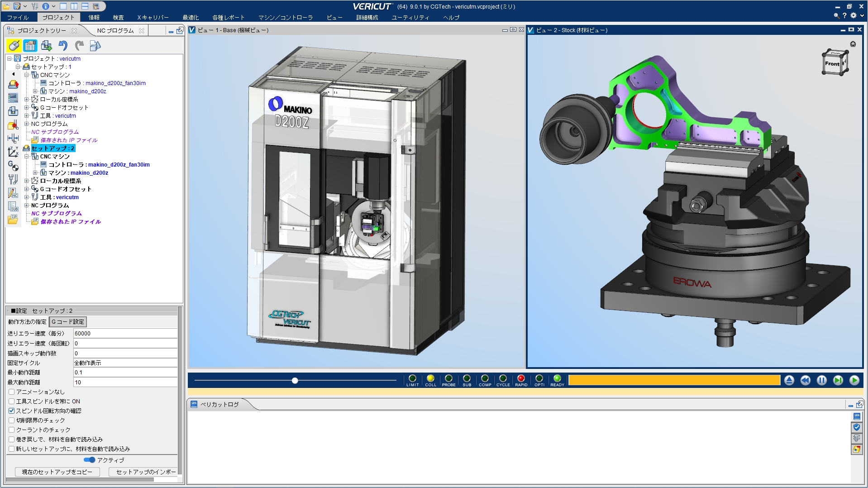Open the 最適化 menu

(191, 17)
